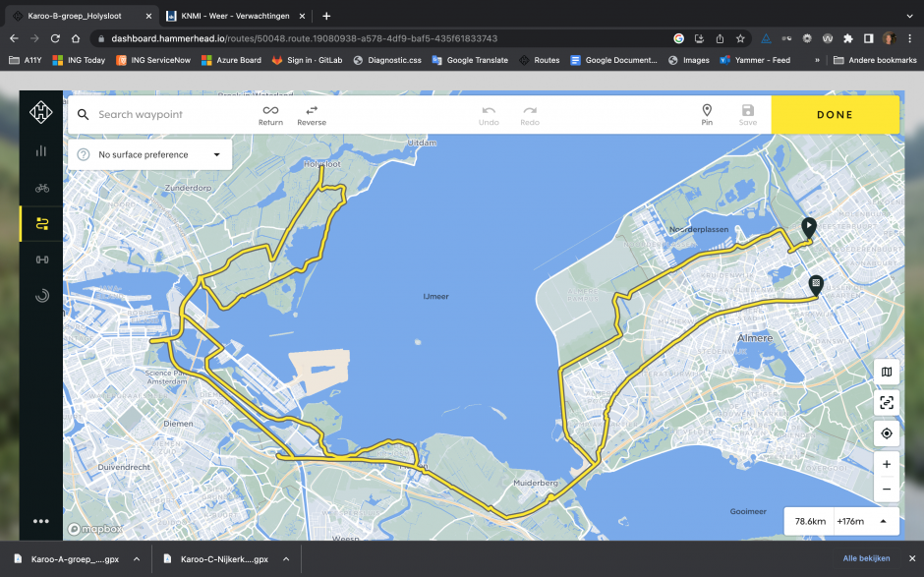This screenshot has height=577, width=924.
Task: Open the A11Y bookmarks folder
Action: click(26, 60)
